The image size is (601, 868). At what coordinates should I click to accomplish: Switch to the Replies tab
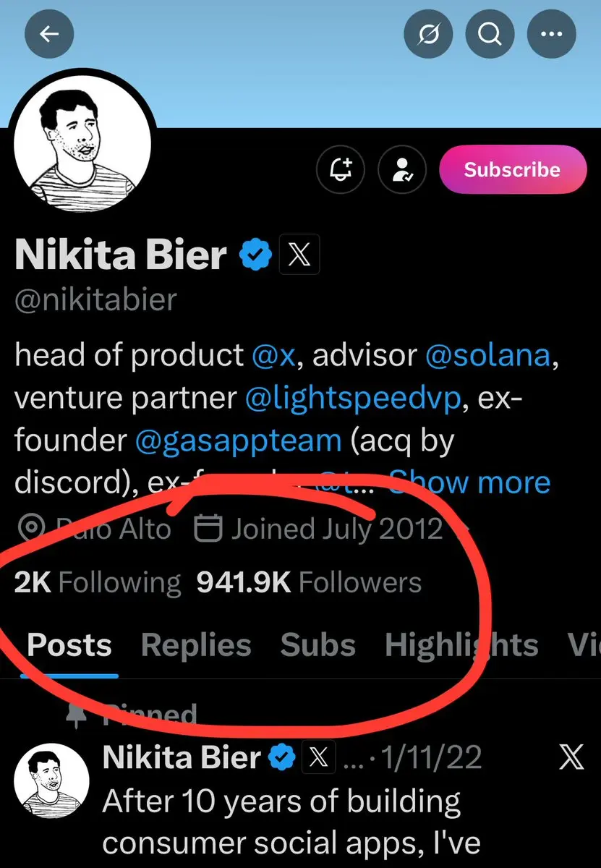tap(196, 645)
